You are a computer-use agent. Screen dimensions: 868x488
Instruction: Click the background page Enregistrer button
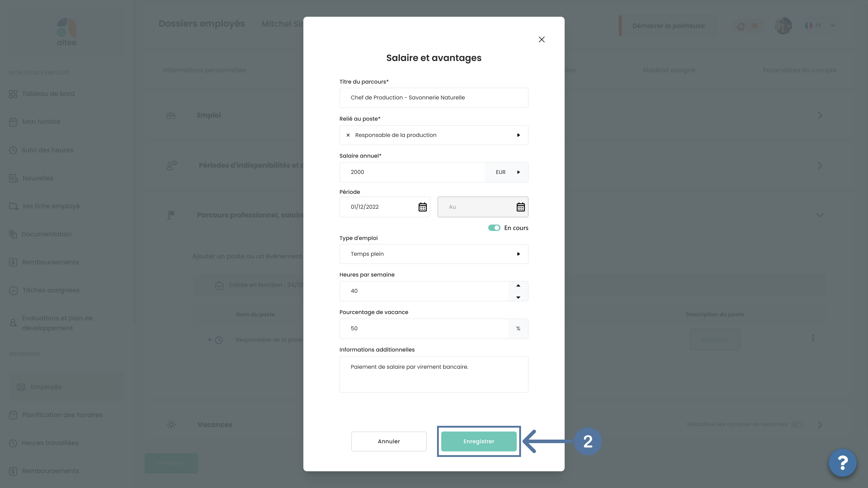(x=171, y=463)
